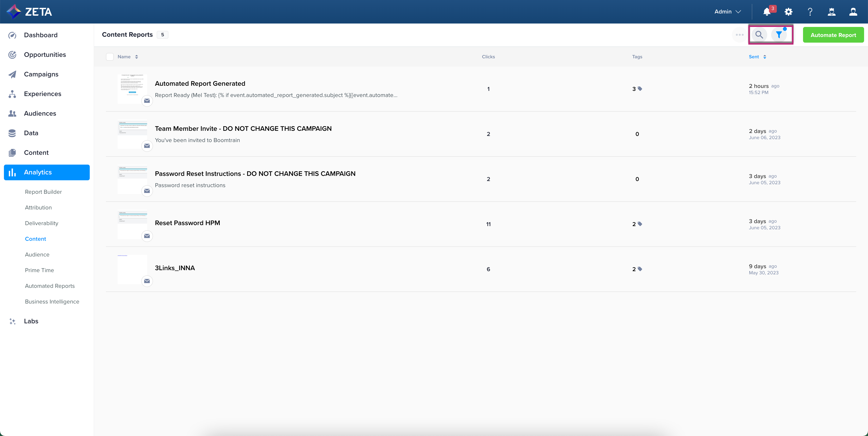The height and width of the screenshot is (436, 868).
Task: Open the settings gear icon
Action: click(x=788, y=12)
